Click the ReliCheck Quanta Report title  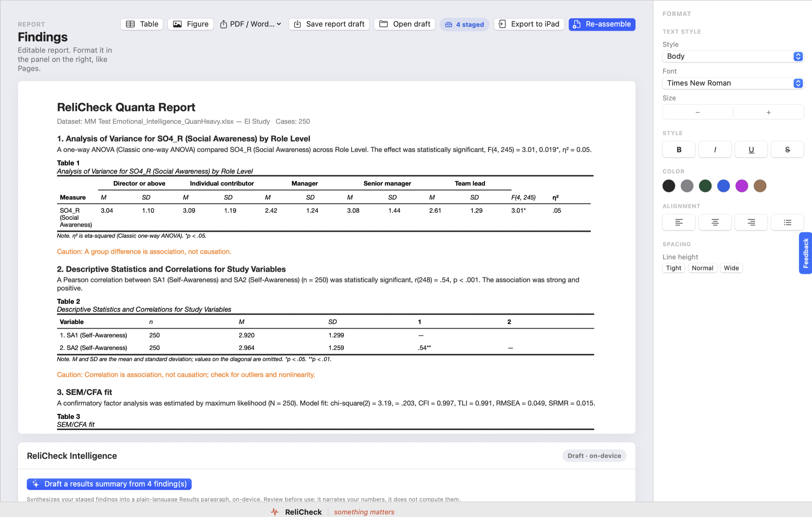[126, 107]
